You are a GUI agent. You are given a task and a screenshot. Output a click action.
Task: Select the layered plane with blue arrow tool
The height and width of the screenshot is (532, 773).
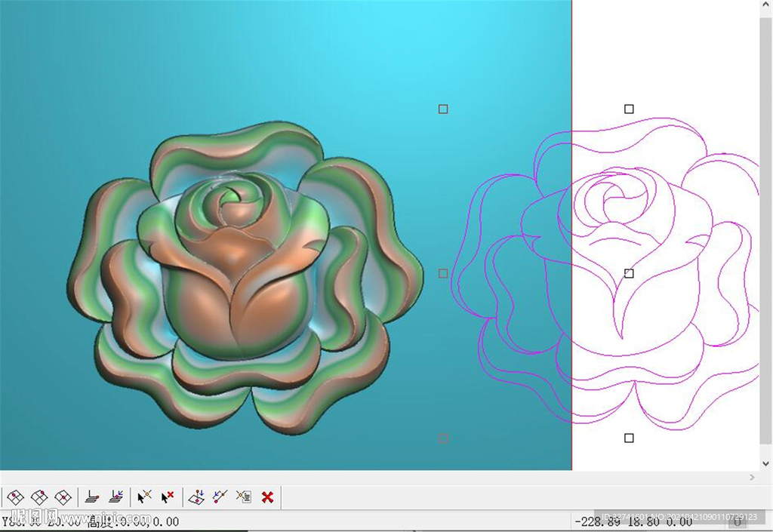pyautogui.click(x=116, y=497)
